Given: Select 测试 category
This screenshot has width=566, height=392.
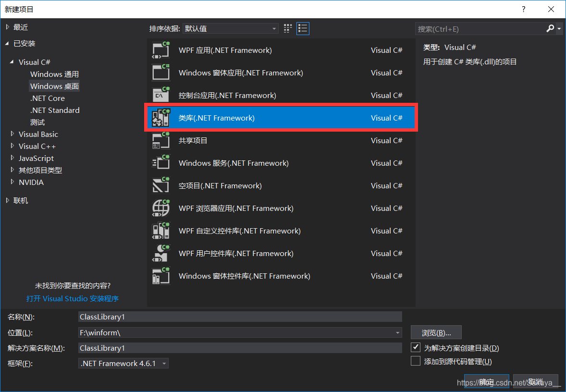Looking at the screenshot, I should pyautogui.click(x=37, y=122).
